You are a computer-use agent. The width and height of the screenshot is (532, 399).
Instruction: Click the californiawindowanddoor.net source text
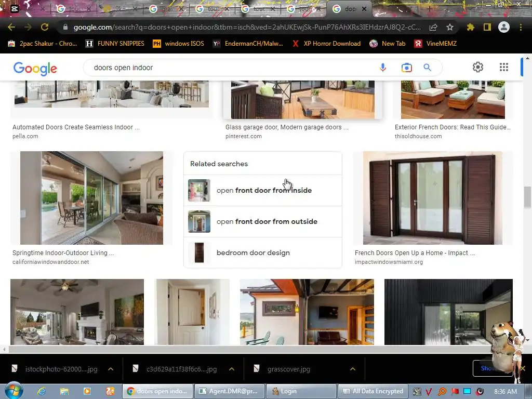pos(50,262)
